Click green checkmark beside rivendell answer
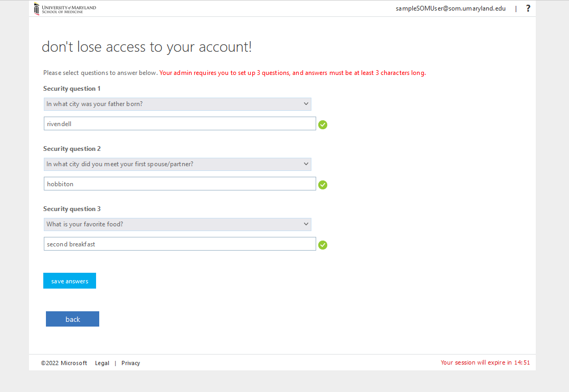 click(x=323, y=125)
